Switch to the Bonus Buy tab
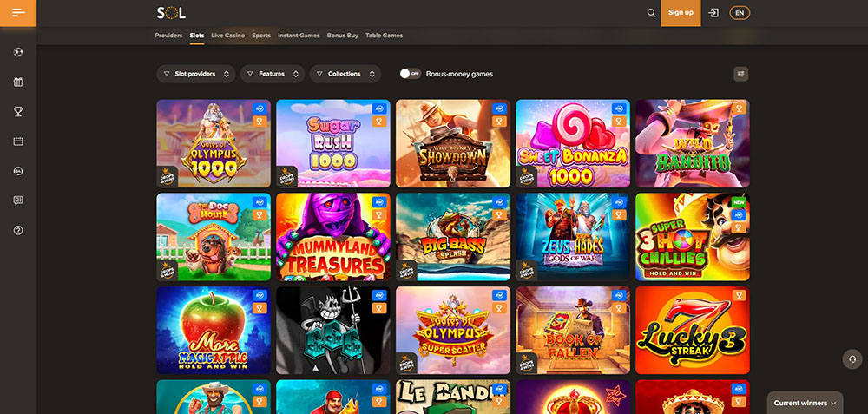This screenshot has height=414, width=868. click(343, 36)
